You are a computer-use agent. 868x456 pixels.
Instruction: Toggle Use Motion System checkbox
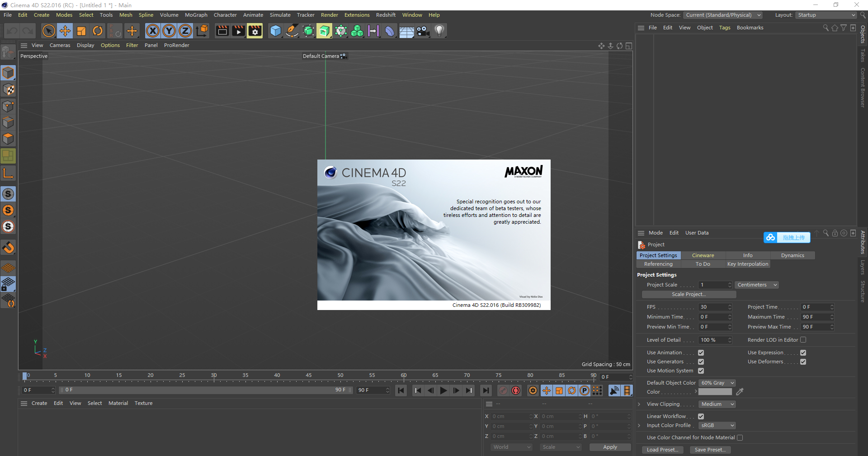(x=701, y=371)
